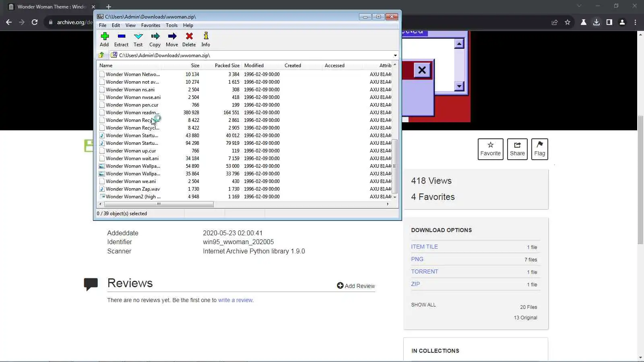Flag this item with the Flag button
The width and height of the screenshot is (644, 362).
pyautogui.click(x=540, y=149)
